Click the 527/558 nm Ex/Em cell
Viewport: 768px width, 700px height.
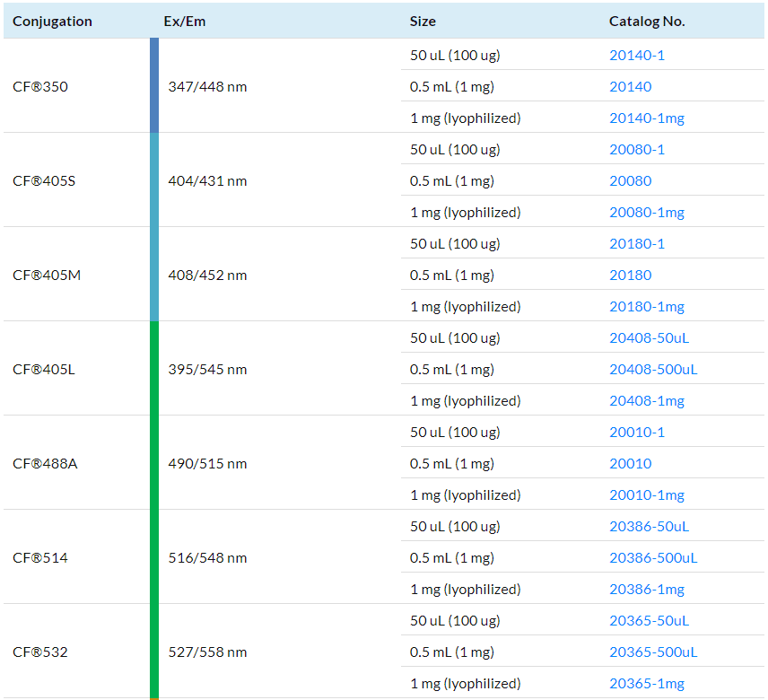pos(207,652)
